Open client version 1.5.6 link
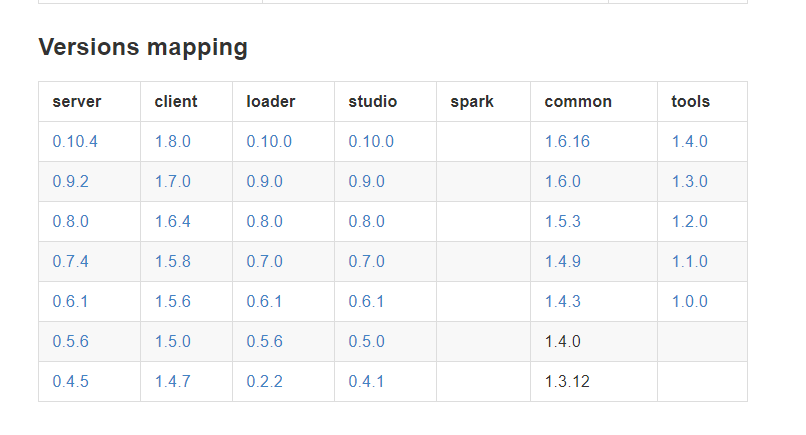The image size is (806, 435). click(x=173, y=301)
